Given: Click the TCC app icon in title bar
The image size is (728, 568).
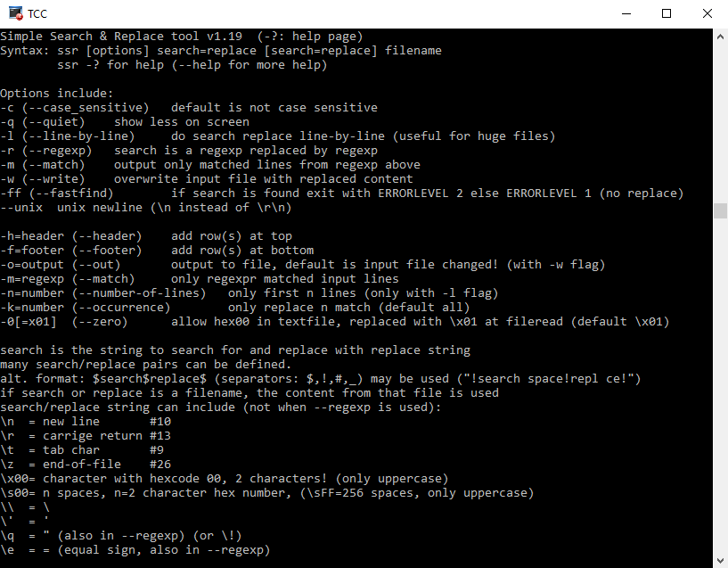Looking at the screenshot, I should pyautogui.click(x=15, y=14).
